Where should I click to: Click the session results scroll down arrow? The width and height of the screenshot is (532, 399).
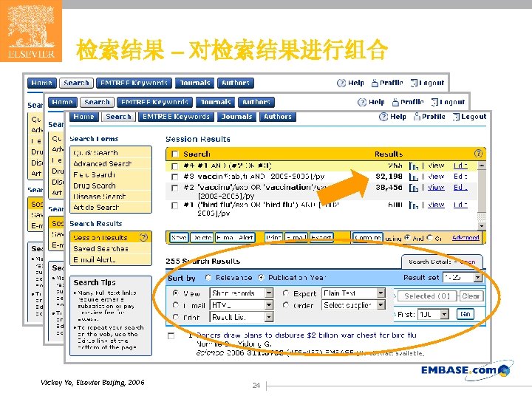pos(482,225)
